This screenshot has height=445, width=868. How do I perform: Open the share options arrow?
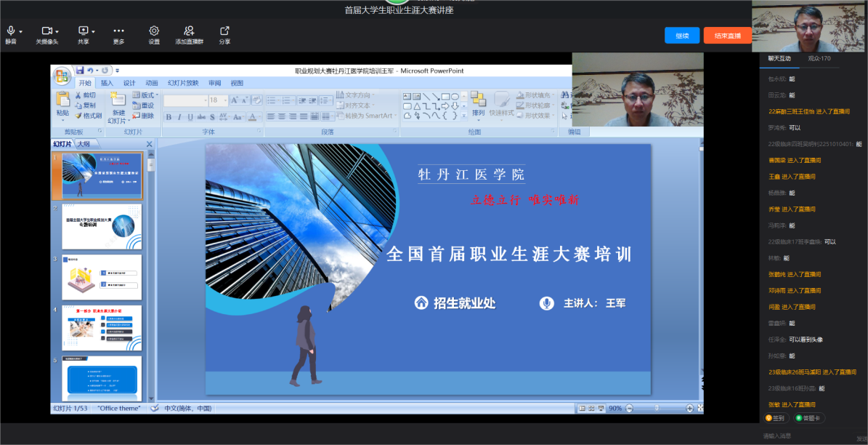tap(93, 31)
